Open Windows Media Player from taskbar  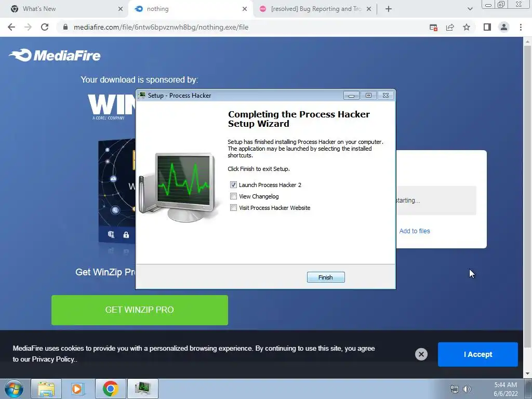(x=78, y=389)
